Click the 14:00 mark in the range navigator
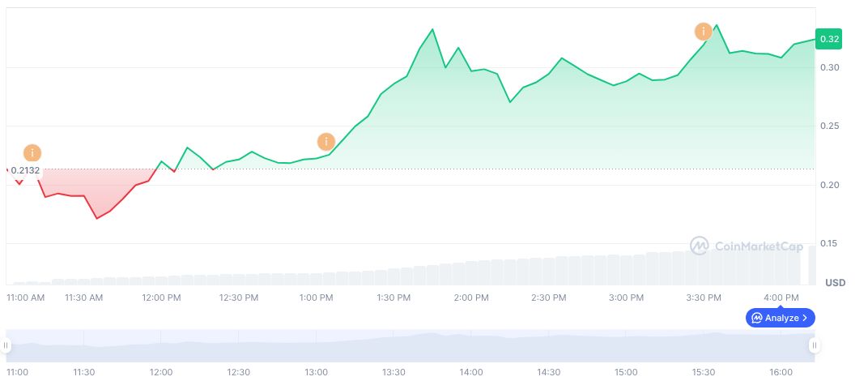 [x=470, y=372]
